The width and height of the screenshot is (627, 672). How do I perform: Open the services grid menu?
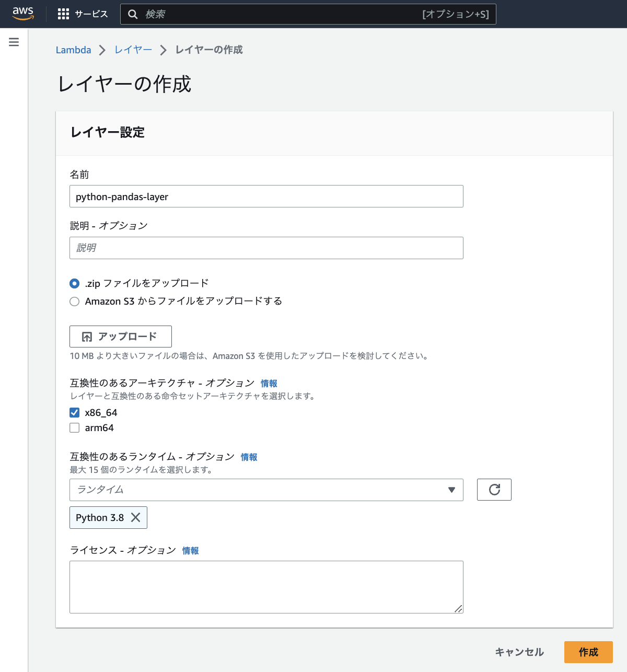click(x=63, y=14)
